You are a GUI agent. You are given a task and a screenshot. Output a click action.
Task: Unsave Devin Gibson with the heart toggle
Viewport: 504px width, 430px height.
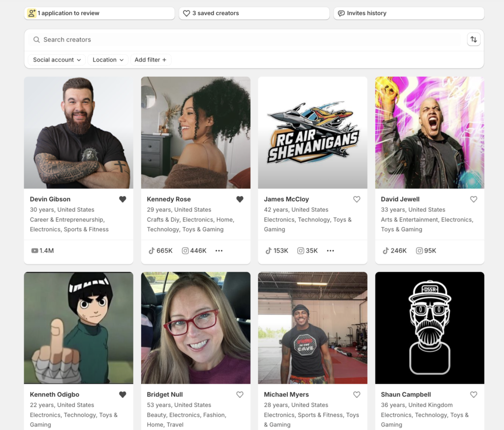[x=123, y=199]
